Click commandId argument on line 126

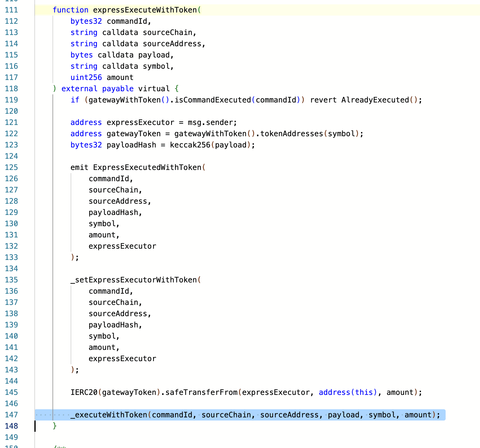coord(109,179)
